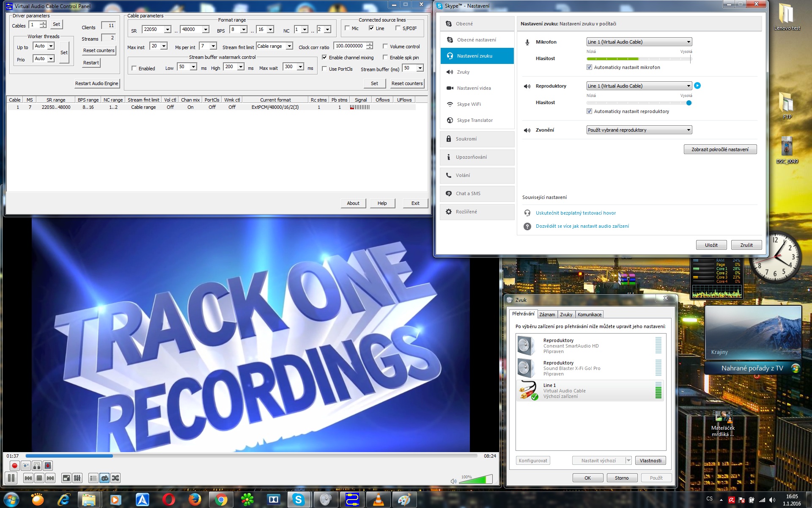The height and width of the screenshot is (508, 812).
Task: Open Soukromí section in Skype
Action: [x=477, y=139]
